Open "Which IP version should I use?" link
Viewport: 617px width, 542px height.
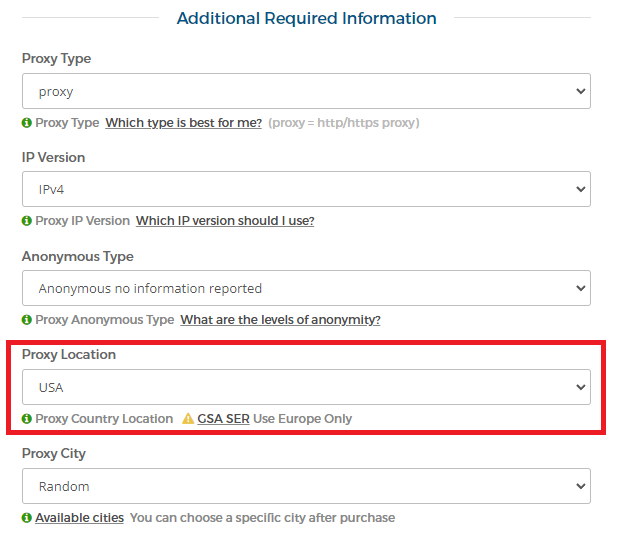[225, 221]
